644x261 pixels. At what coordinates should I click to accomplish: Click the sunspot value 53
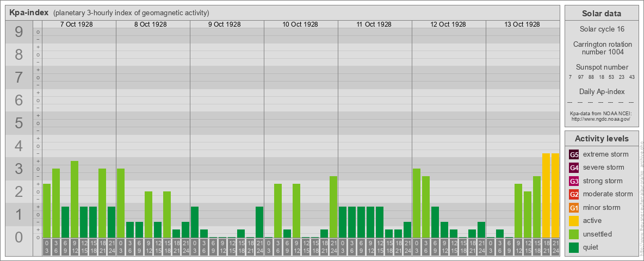611,77
